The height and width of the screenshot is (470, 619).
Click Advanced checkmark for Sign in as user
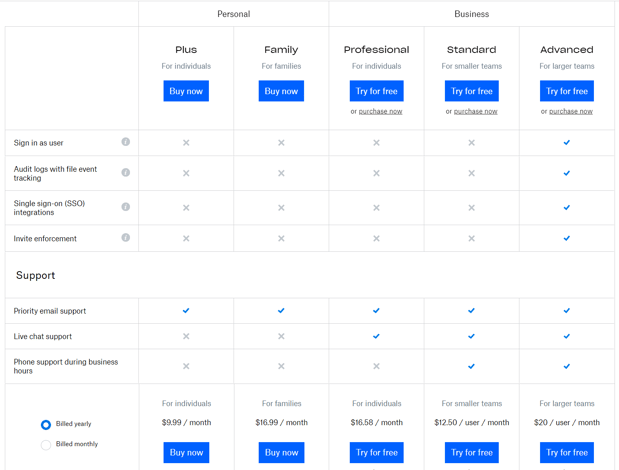click(x=567, y=143)
